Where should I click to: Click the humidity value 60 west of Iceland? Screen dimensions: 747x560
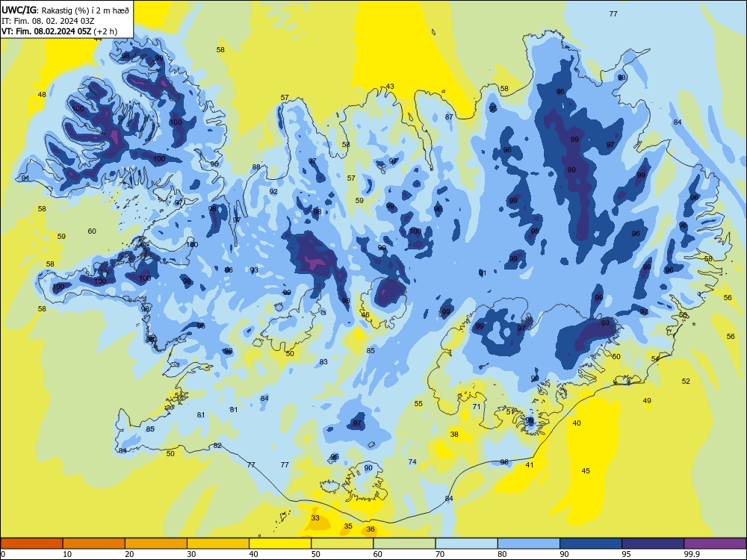tap(92, 231)
